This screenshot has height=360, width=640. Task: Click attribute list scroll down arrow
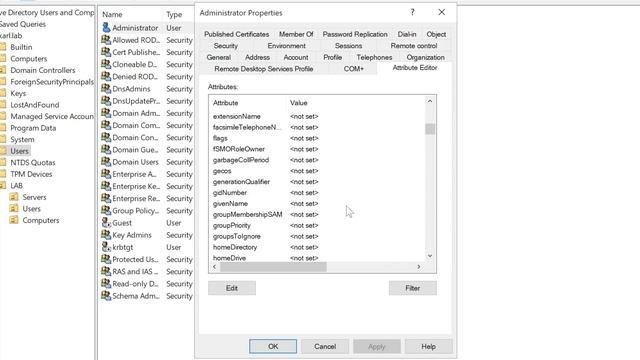click(x=430, y=256)
